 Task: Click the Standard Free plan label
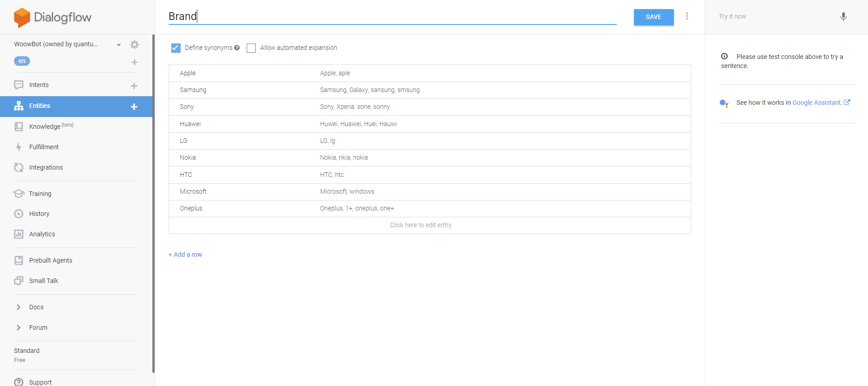(27, 355)
